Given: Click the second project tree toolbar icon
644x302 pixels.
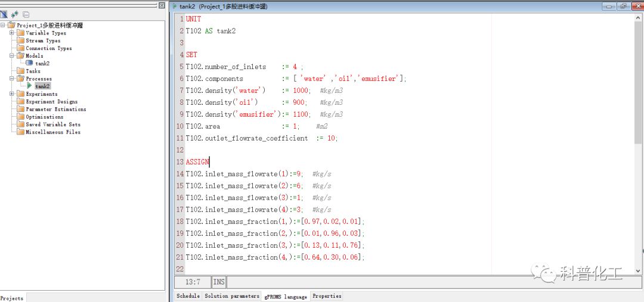Looking at the screenshot, I should coord(15,14).
